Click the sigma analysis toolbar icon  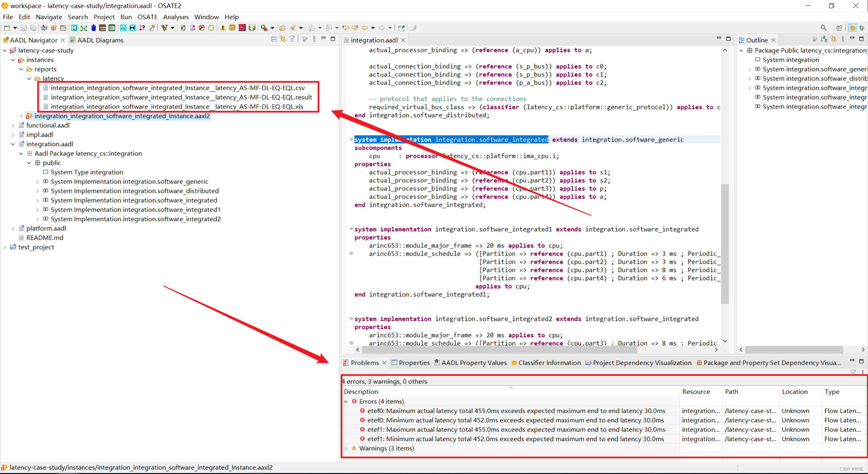click(x=74, y=28)
